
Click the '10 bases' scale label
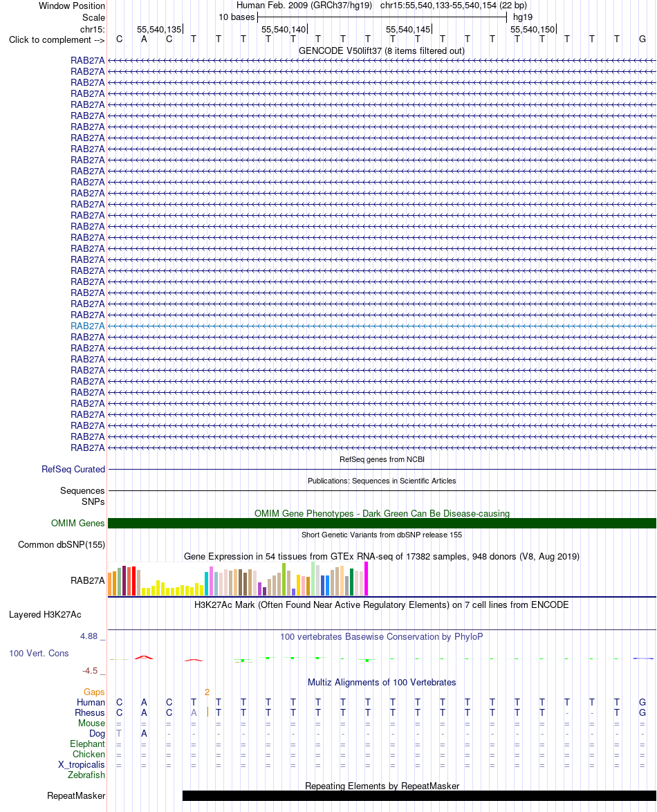tap(237, 17)
